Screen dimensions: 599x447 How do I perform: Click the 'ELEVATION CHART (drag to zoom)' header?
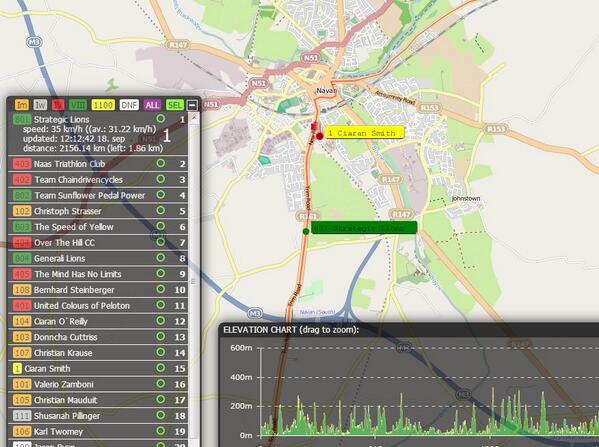click(x=291, y=330)
